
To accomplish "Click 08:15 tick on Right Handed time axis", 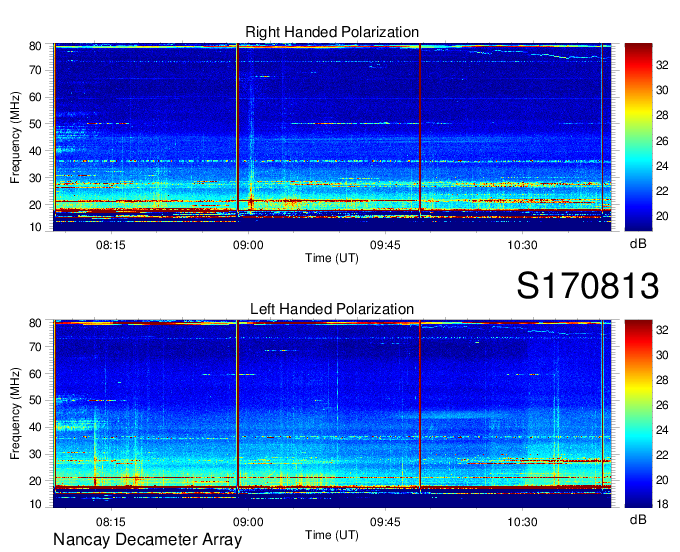I will pos(111,245).
